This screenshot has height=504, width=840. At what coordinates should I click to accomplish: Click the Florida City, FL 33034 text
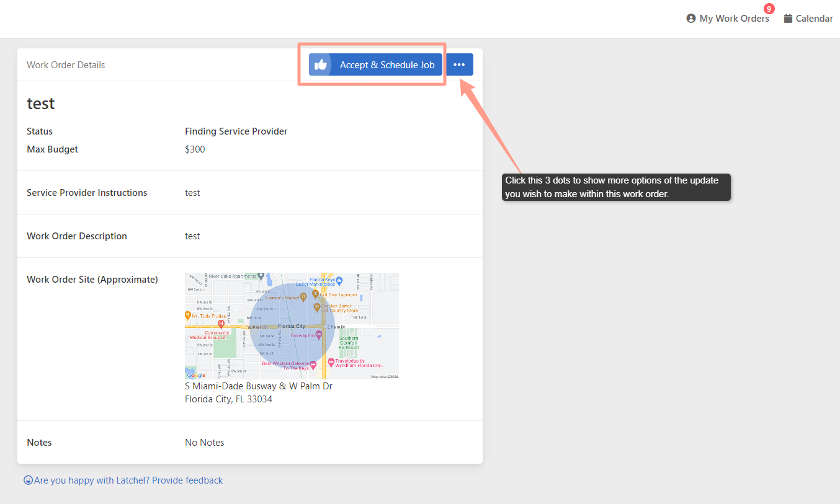pos(228,399)
